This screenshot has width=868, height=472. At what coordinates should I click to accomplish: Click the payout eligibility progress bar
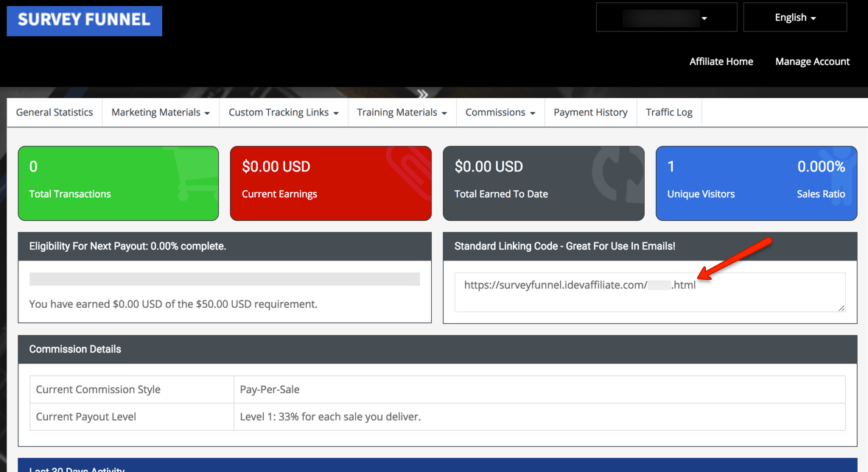[x=224, y=279]
